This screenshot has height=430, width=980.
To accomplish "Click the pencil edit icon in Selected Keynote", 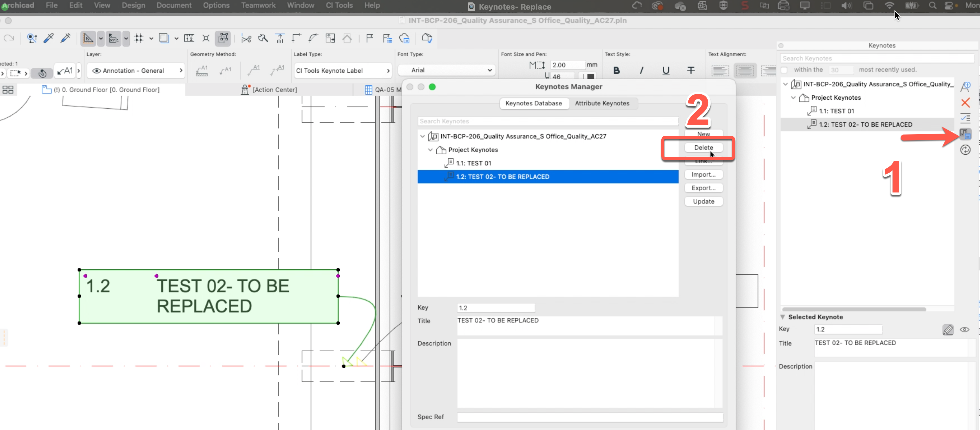I will tap(948, 329).
